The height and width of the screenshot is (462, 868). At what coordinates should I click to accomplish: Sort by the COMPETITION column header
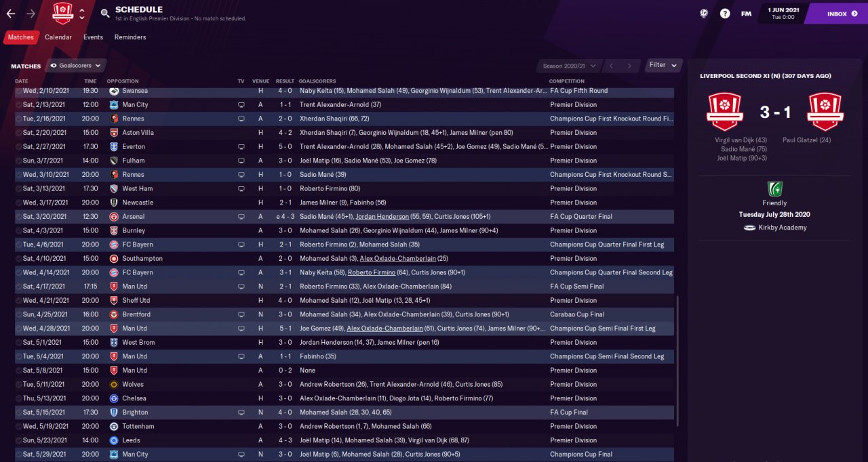pos(567,81)
